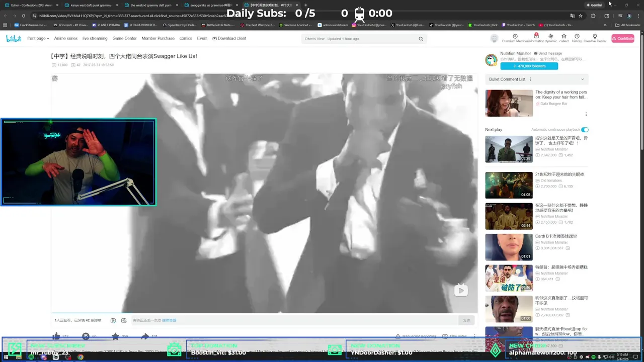Toggle the bullet comment display icon
Viewport: 644px width, 362px height.
tap(113, 320)
